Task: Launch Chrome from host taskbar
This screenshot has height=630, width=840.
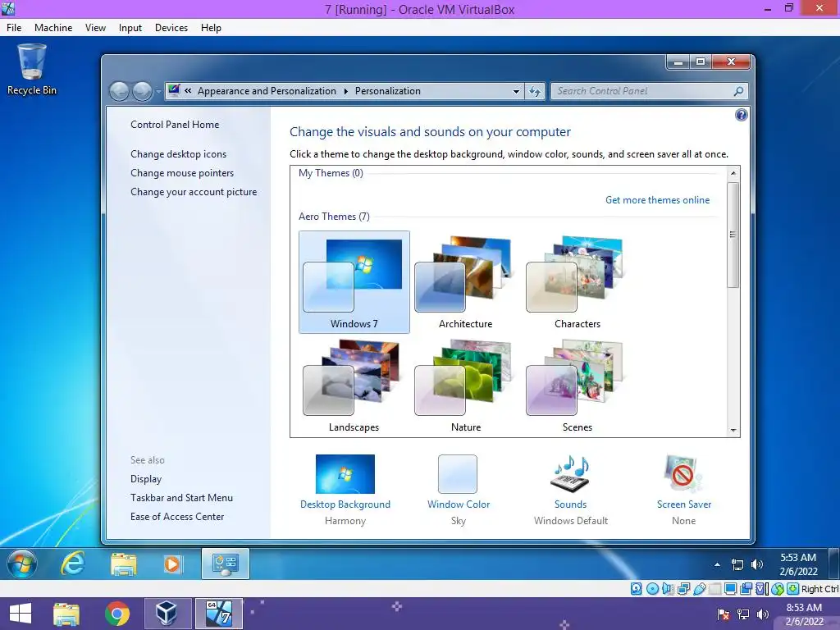Action: pyautogui.click(x=117, y=614)
